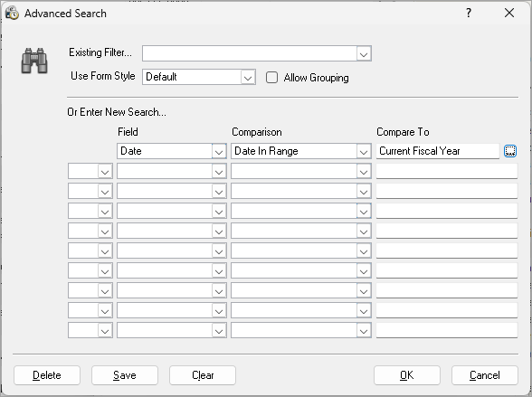
Task: Click the second row's Compare To field
Action: (447, 171)
